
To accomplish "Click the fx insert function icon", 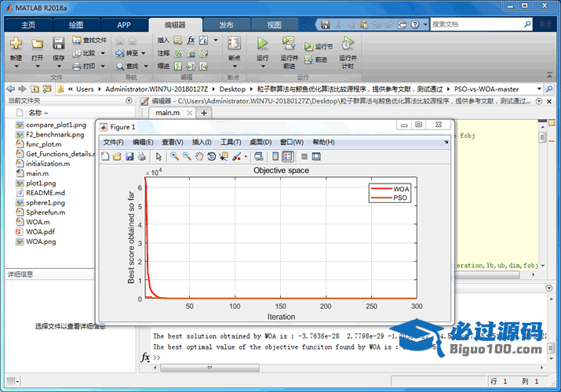I will [x=191, y=40].
